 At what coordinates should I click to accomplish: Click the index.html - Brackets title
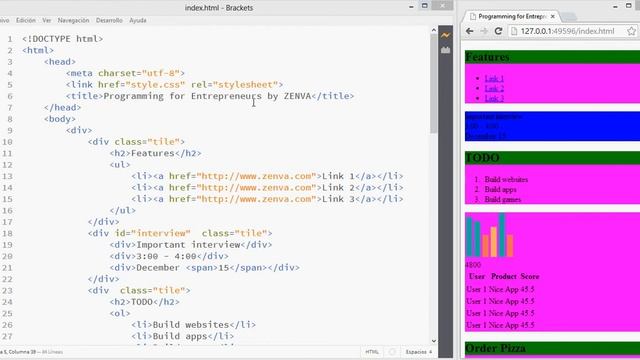tap(219, 8)
